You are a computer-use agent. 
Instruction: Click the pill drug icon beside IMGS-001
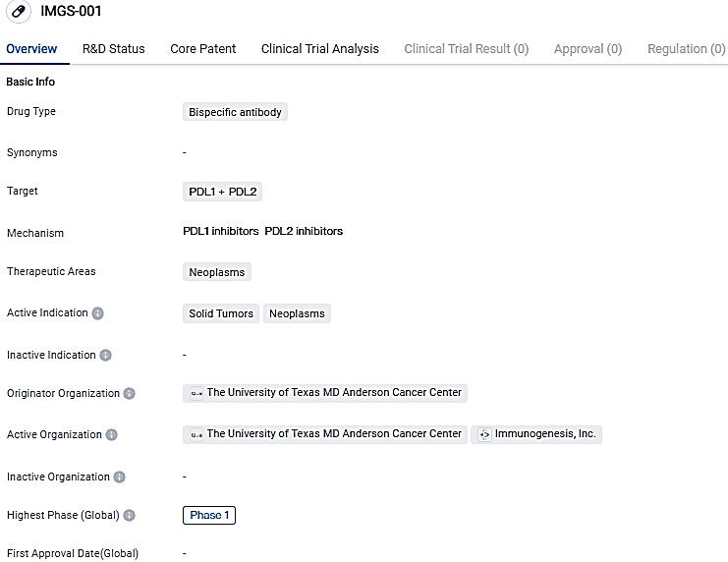pos(19,12)
